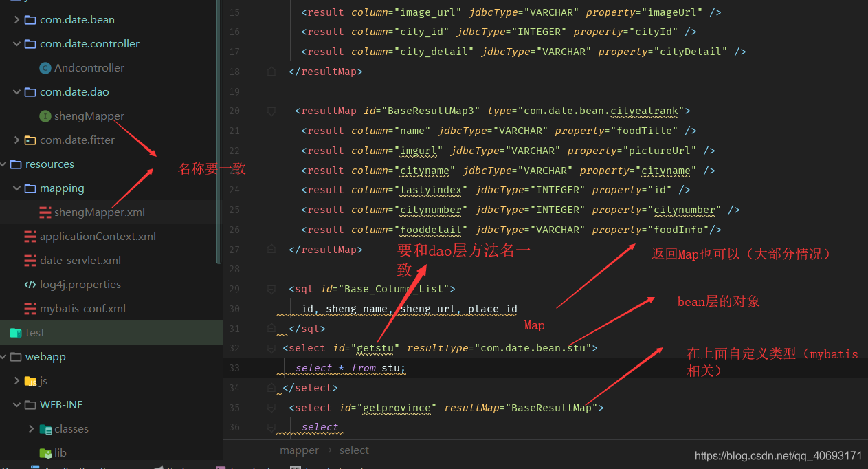Click the "com.date.bean.cityeatrank" type value
868x469 pixels.
pyautogui.click(x=601, y=111)
